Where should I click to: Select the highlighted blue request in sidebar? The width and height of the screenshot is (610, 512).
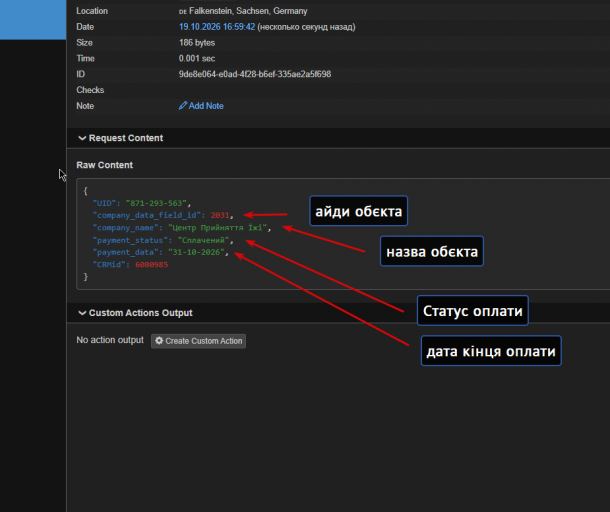click(x=33, y=19)
